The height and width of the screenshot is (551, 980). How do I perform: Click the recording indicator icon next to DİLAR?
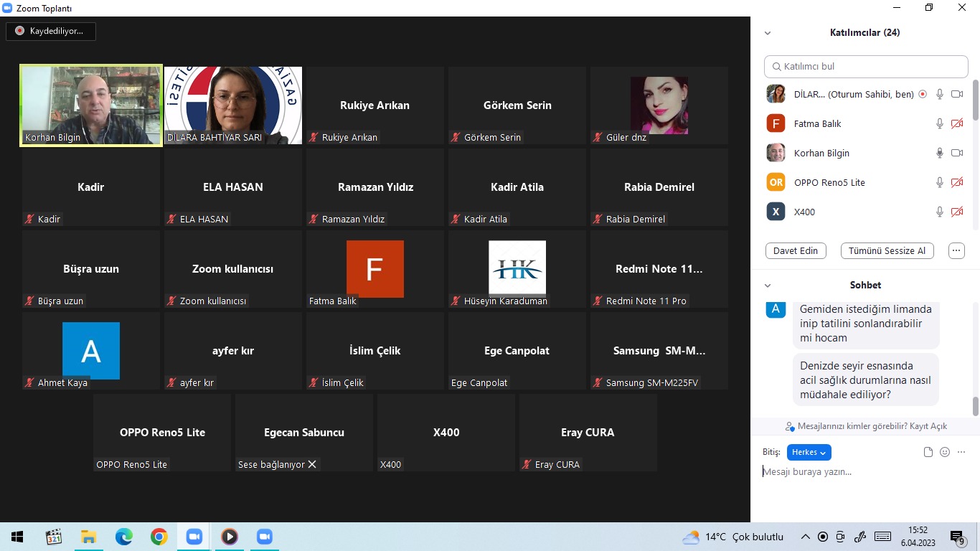coord(923,94)
